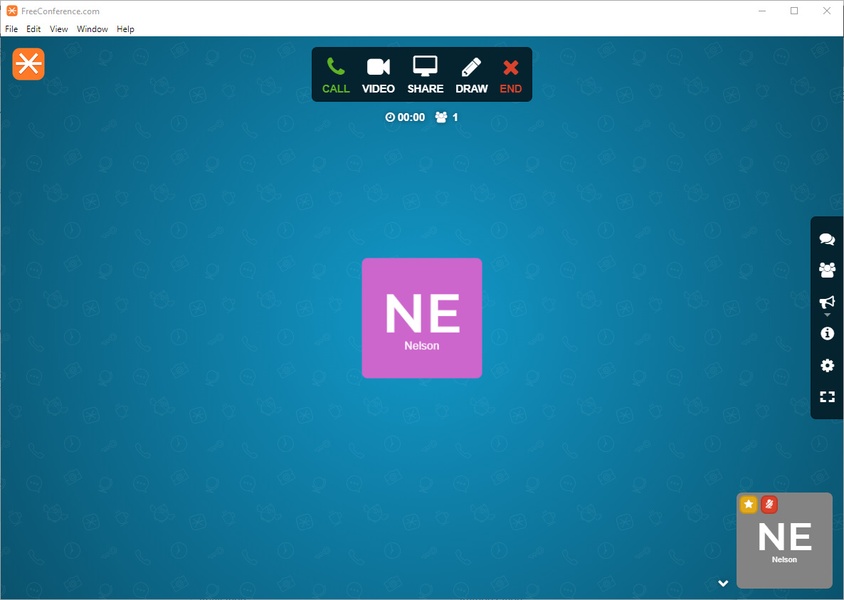
Task: Select the DRAW pencil tool
Action: point(472,75)
